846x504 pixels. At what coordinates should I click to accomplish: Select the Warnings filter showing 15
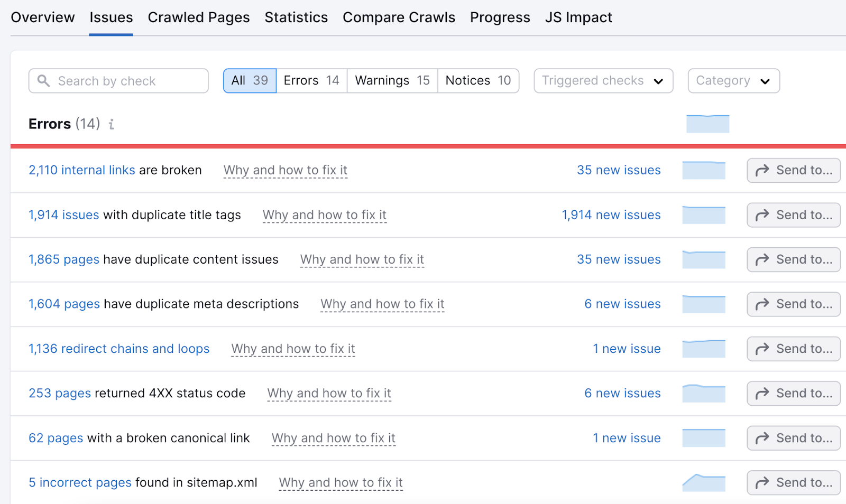(391, 80)
